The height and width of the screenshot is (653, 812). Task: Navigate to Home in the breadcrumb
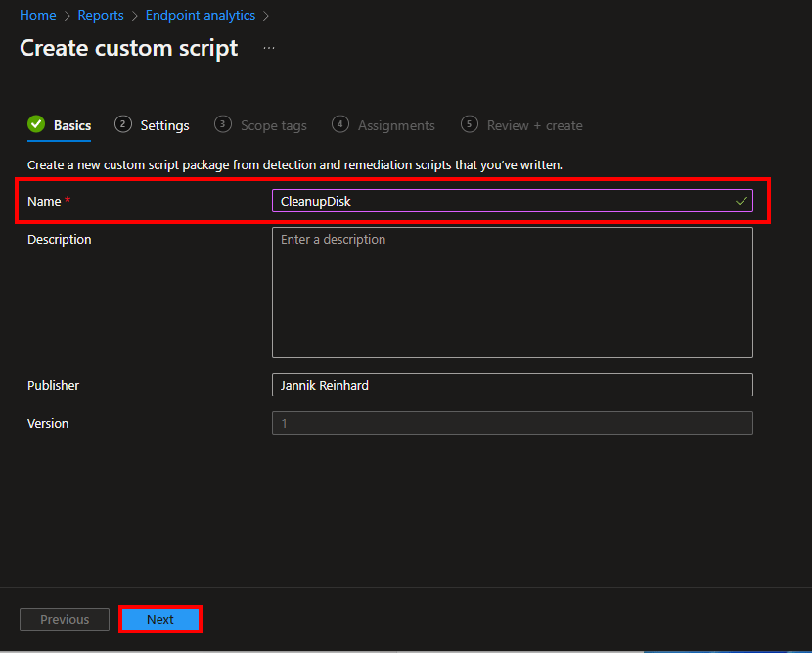tap(37, 15)
